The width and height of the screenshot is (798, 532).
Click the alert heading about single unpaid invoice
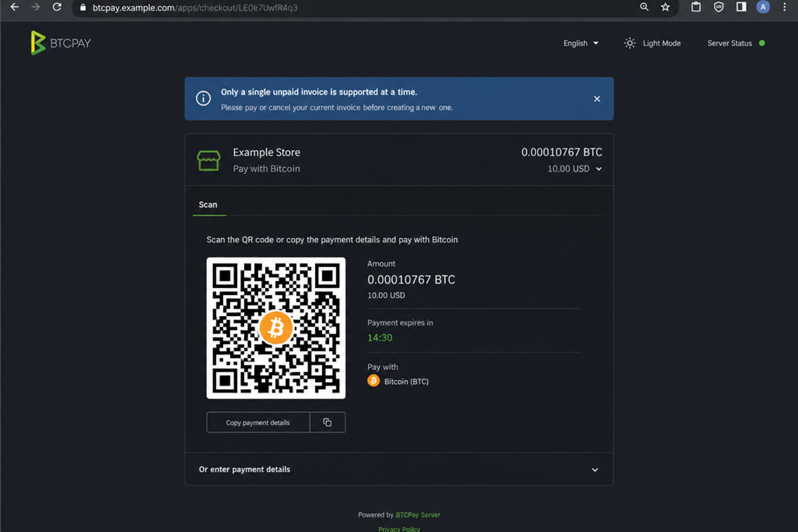319,92
